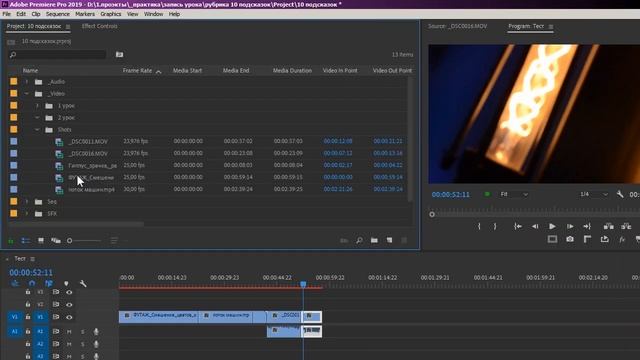Solo audio track A1
Image resolution: width=640 pixels, height=360 pixels.
click(x=82, y=331)
